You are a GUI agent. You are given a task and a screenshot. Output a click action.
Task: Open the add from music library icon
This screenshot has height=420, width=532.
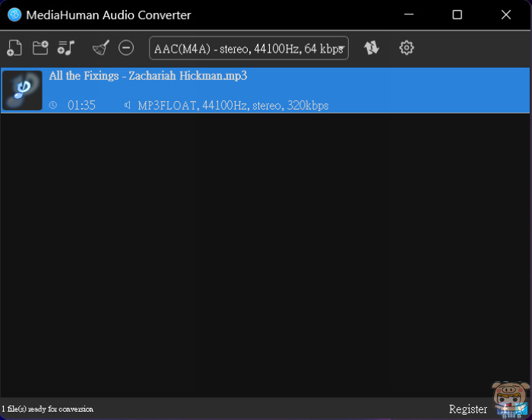pos(66,48)
